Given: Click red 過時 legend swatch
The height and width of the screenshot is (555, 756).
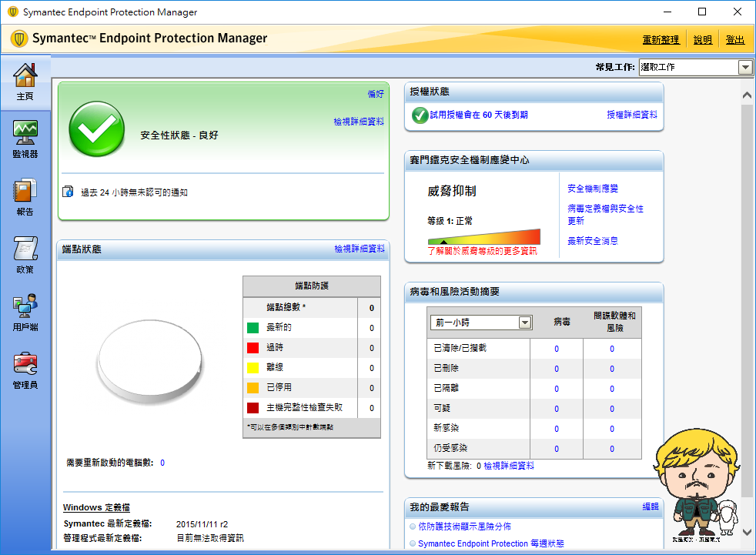Looking at the screenshot, I should coord(253,348).
